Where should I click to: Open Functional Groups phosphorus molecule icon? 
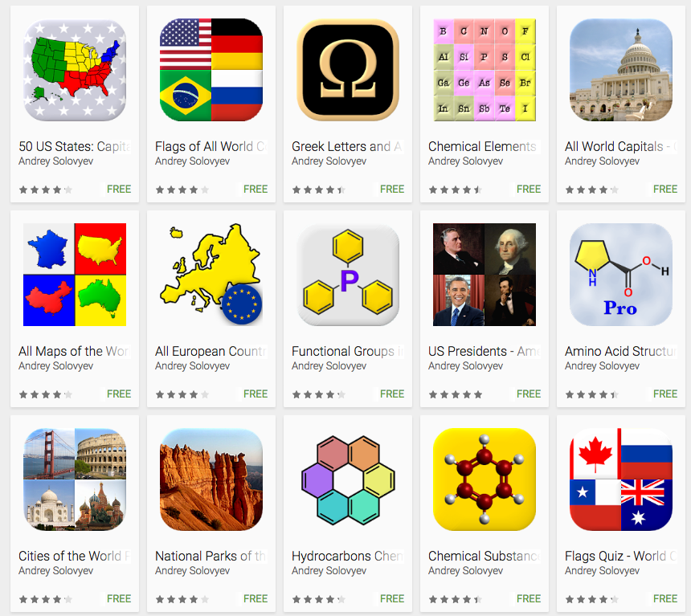pyautogui.click(x=348, y=275)
